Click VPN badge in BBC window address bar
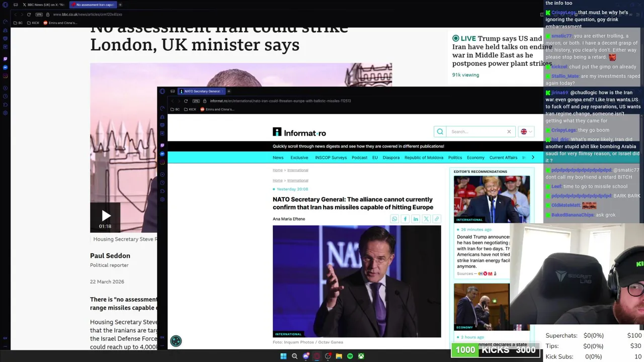The width and height of the screenshot is (644, 362). tap(39, 15)
